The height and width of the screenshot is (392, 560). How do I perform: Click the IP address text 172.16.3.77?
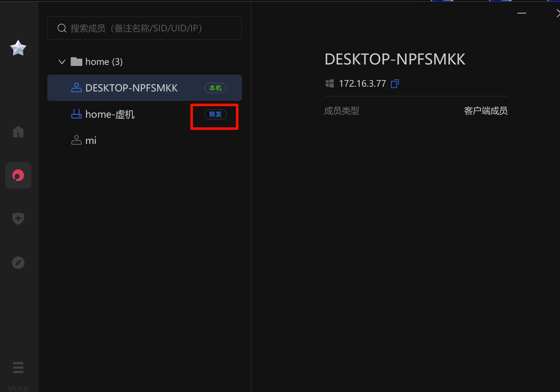[363, 84]
